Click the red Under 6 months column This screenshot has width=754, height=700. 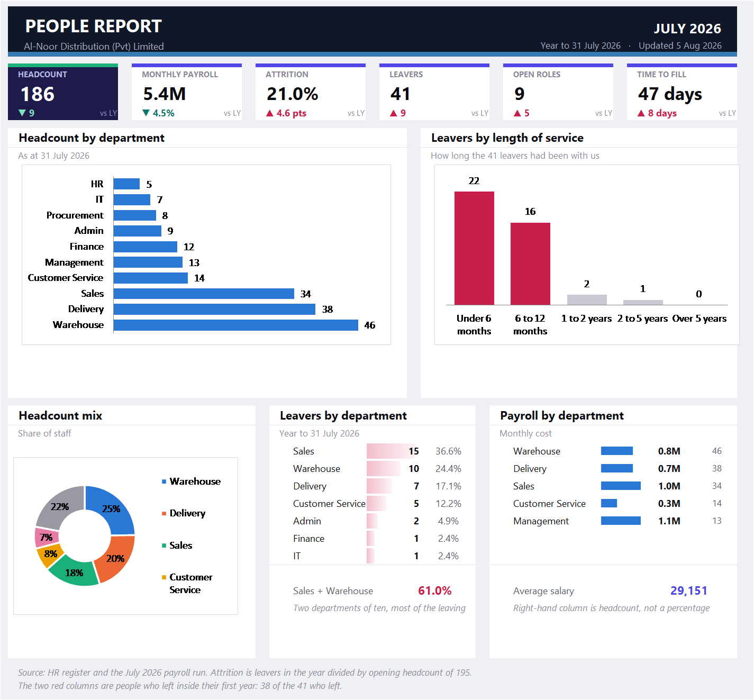pyautogui.click(x=474, y=248)
